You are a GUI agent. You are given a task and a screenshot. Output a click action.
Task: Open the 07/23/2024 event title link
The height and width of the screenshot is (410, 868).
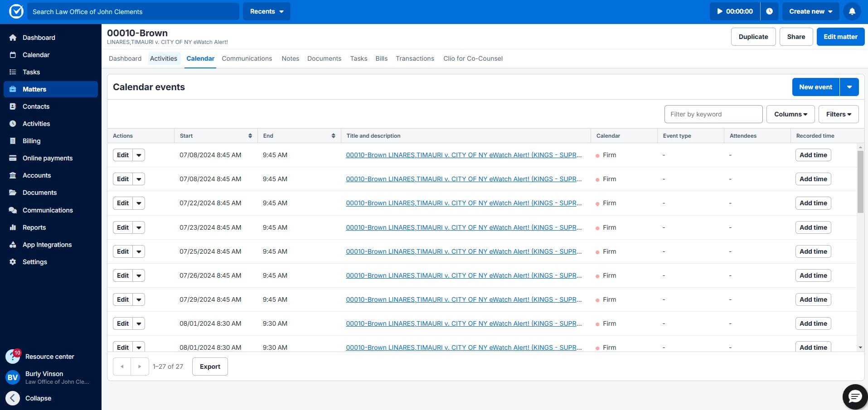coord(464,227)
